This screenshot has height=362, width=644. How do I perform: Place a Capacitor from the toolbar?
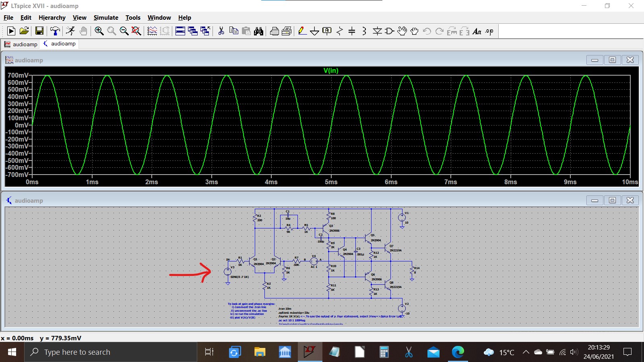click(352, 31)
